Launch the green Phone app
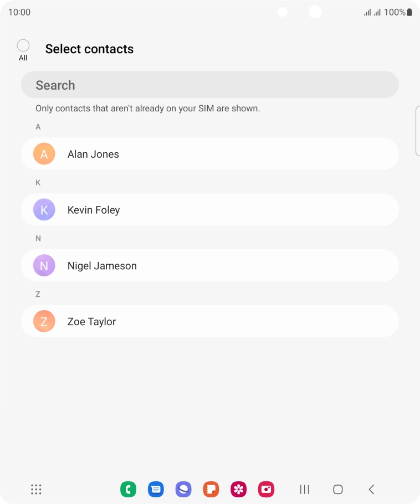Image resolution: width=420 pixels, height=504 pixels. 128,489
